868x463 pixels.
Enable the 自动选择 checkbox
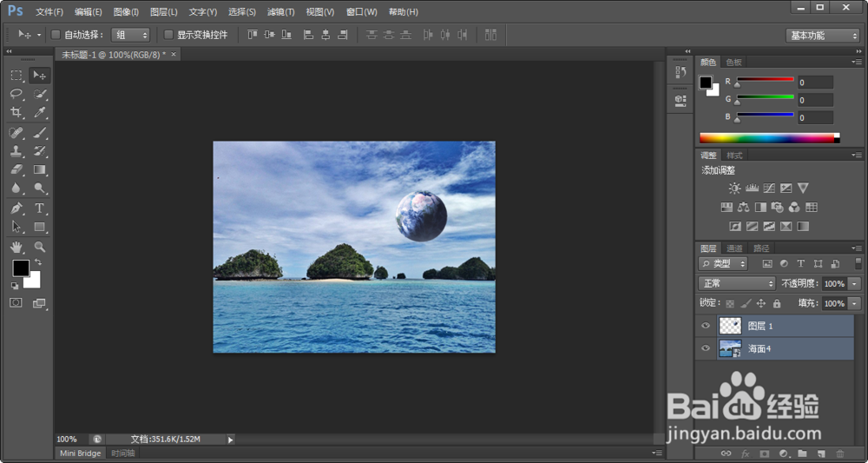[56, 35]
